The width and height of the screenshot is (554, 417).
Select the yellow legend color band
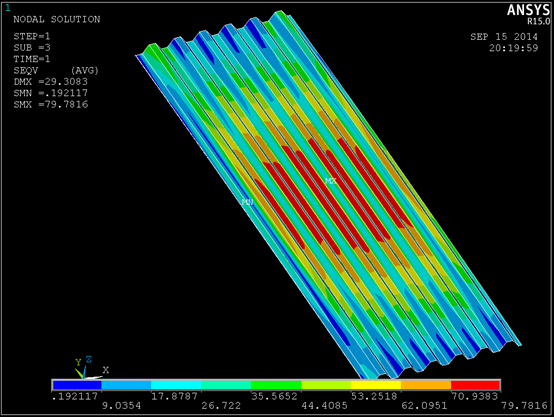pyautogui.click(x=376, y=385)
